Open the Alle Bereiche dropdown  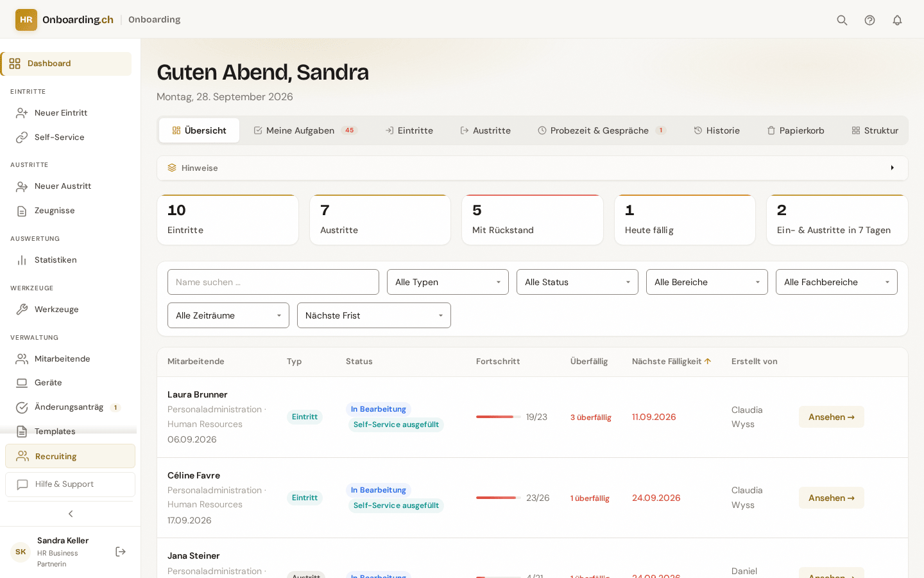[x=707, y=282]
